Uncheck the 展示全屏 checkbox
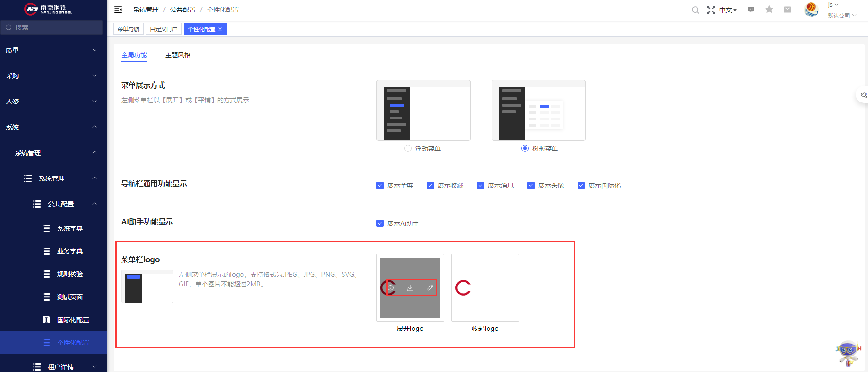The image size is (868, 372). 380,185
